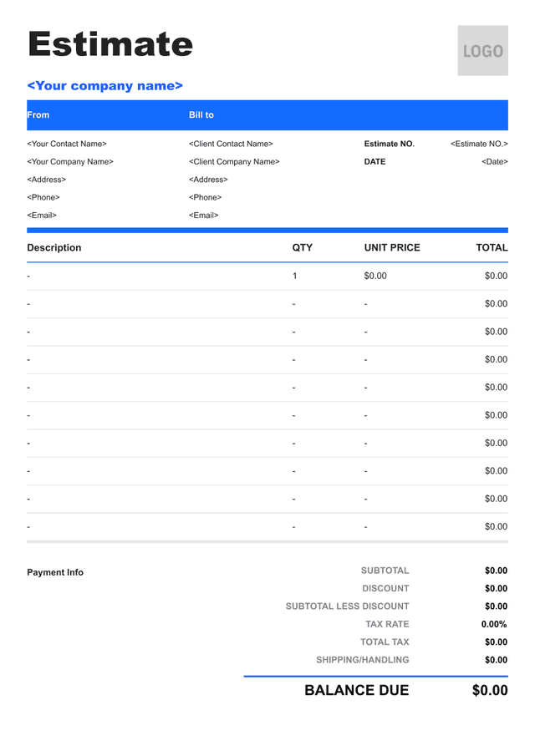Click the SUBTOTAL label
This screenshot has height=756, width=535.
tap(385, 571)
